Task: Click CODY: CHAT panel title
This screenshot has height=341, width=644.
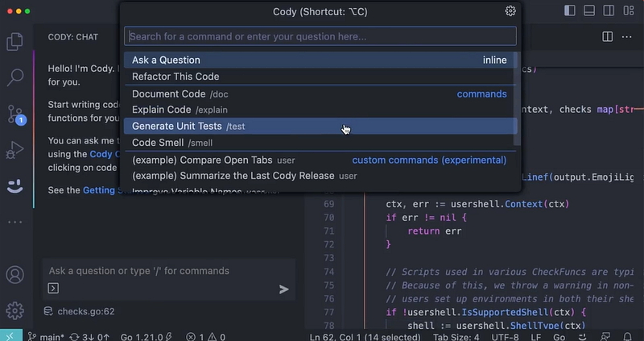Action: pos(73,37)
